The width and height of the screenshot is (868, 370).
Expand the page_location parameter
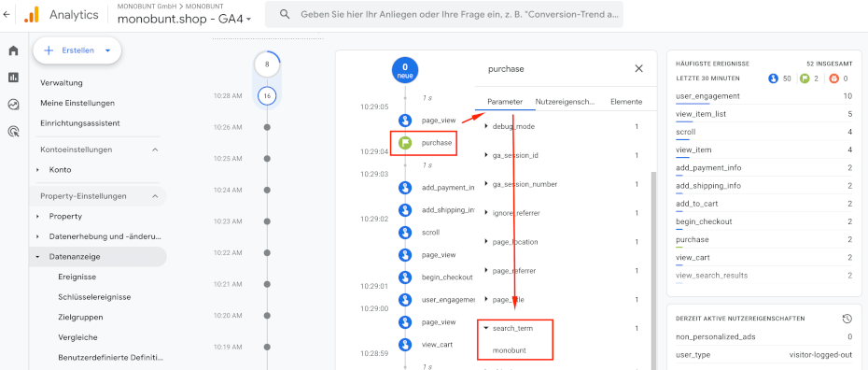pyautogui.click(x=486, y=242)
